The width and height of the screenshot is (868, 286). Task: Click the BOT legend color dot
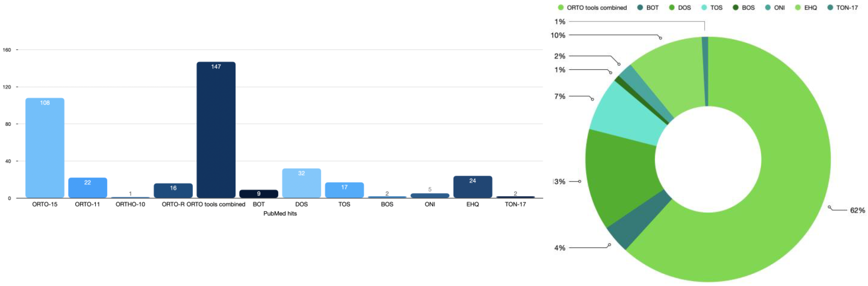(640, 7)
